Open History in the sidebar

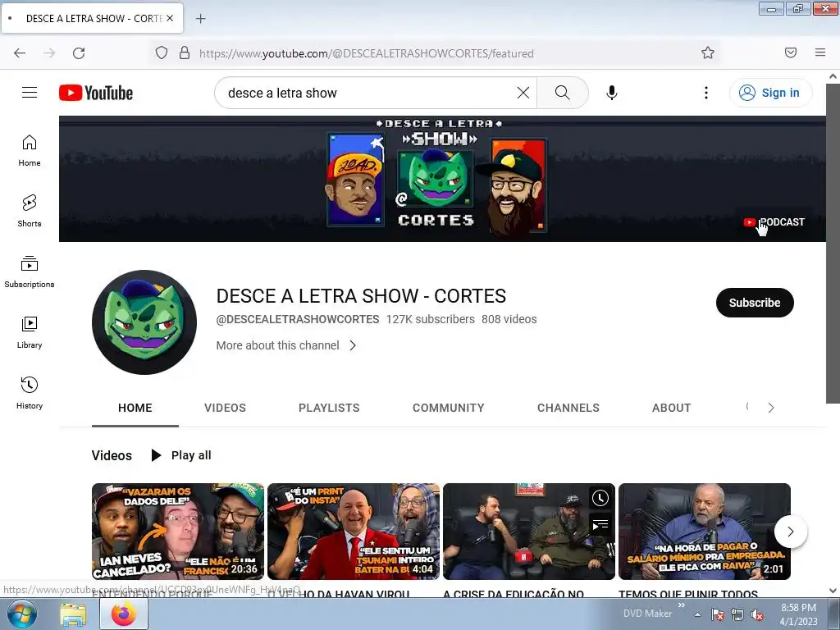(x=30, y=393)
